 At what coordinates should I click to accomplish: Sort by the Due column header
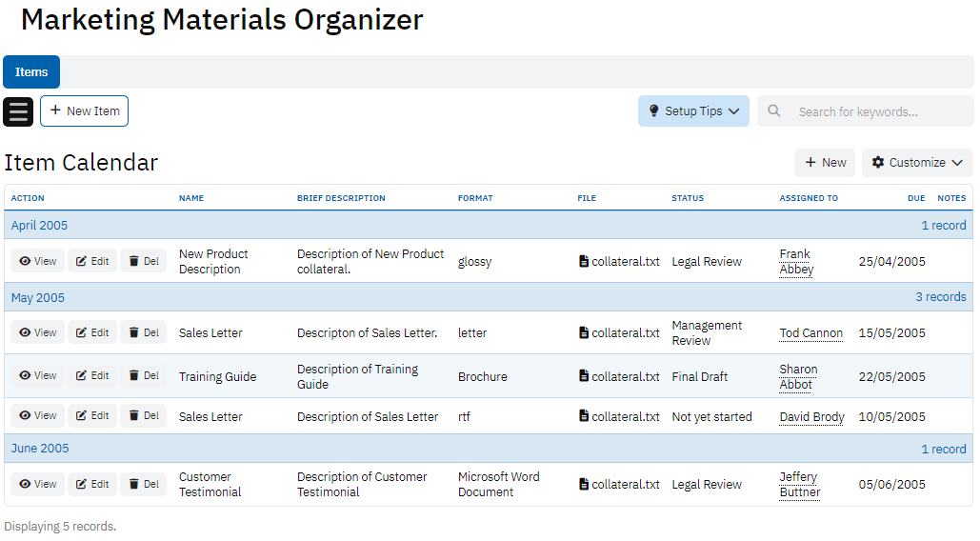[915, 198]
